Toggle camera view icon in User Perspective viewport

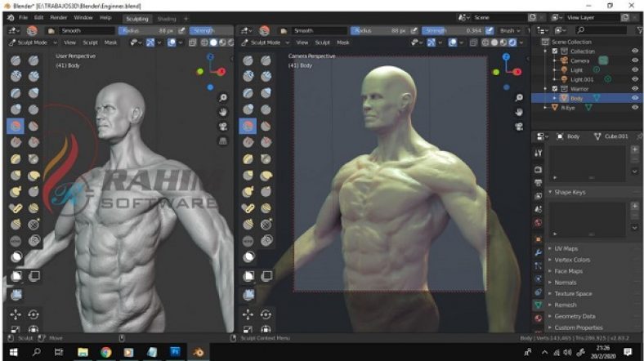click(222, 126)
